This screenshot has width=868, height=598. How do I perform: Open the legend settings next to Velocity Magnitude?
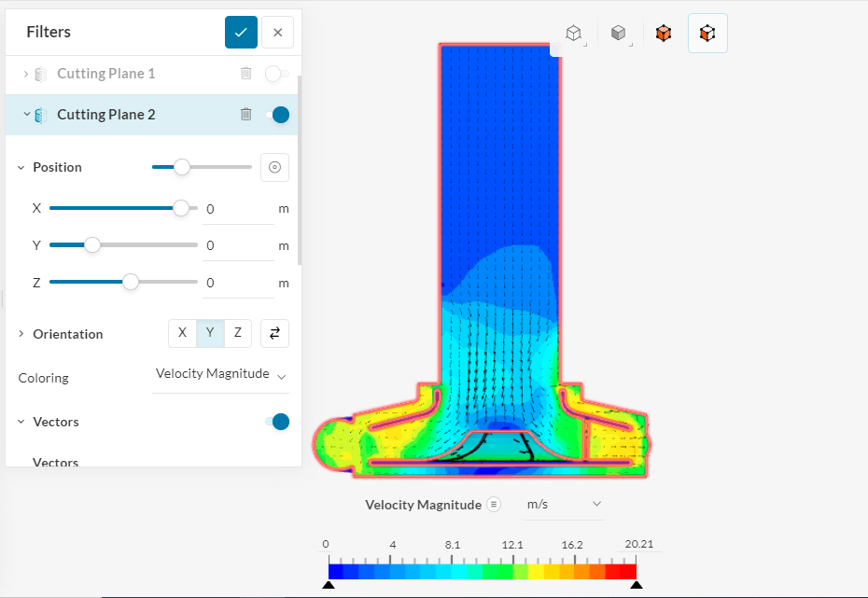click(x=495, y=504)
